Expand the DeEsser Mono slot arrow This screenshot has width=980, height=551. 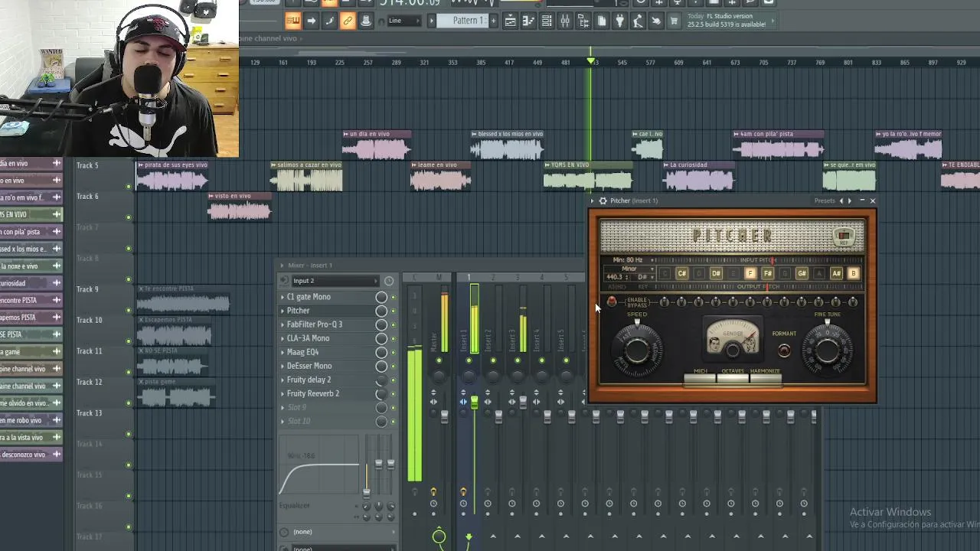(x=283, y=366)
